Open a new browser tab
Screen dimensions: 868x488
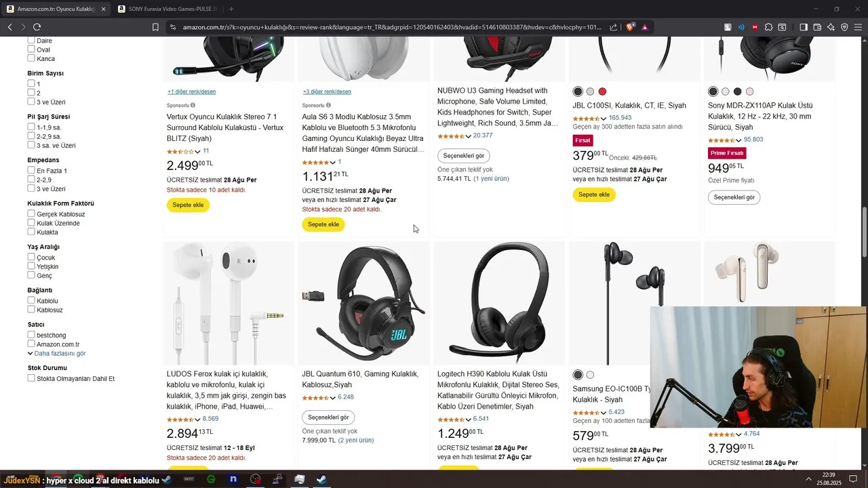[231, 9]
